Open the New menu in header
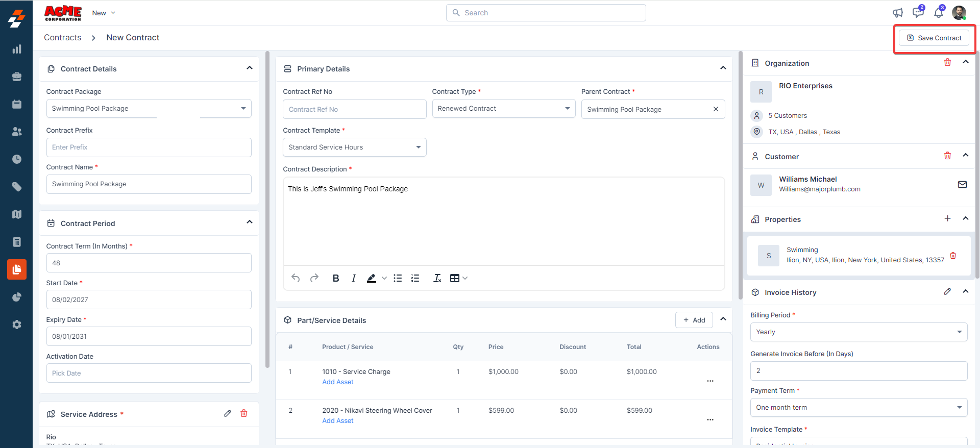The width and height of the screenshot is (980, 448). click(104, 13)
